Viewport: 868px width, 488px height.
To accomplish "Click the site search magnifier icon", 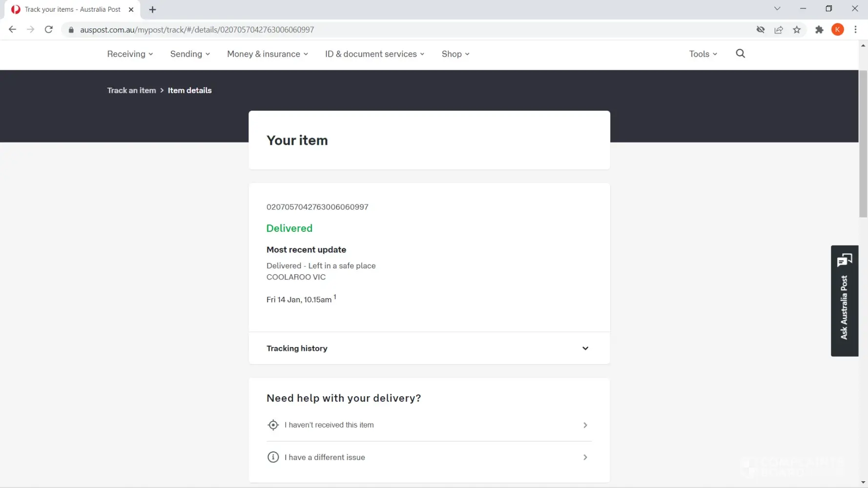I will pyautogui.click(x=740, y=54).
